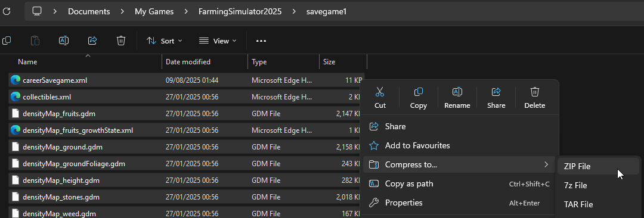Select densityMap_height.gdm file
This screenshot has height=218, width=644.
(186, 180)
